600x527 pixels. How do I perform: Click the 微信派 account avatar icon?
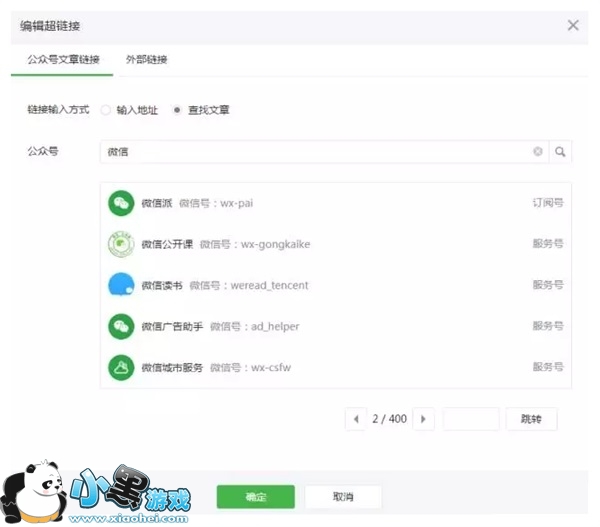click(x=121, y=203)
